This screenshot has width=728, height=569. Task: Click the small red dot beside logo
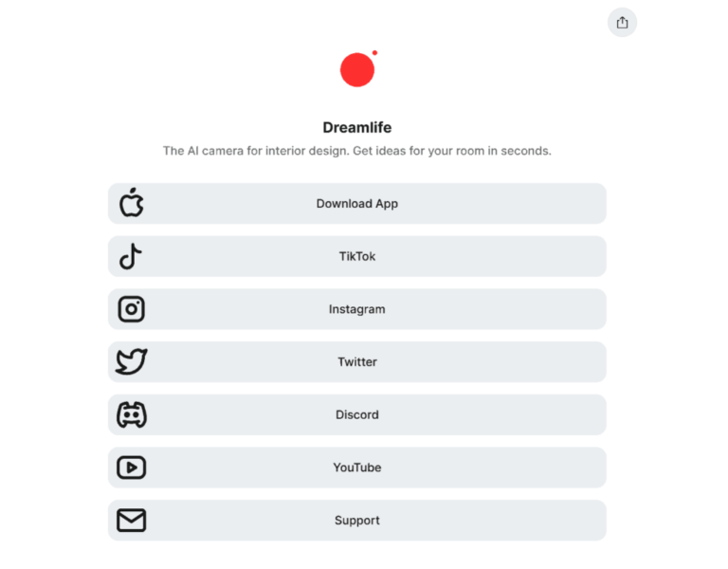[x=374, y=52]
